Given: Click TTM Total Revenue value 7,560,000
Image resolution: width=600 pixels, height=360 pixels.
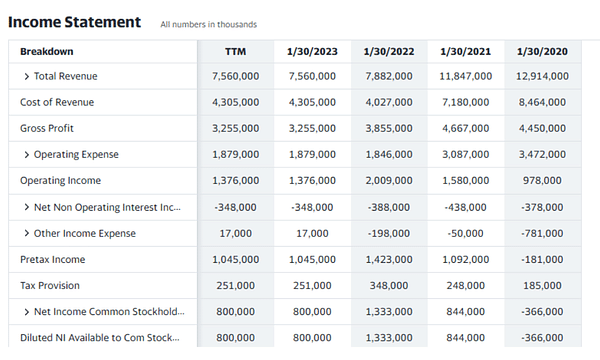Looking at the screenshot, I should tap(236, 76).
